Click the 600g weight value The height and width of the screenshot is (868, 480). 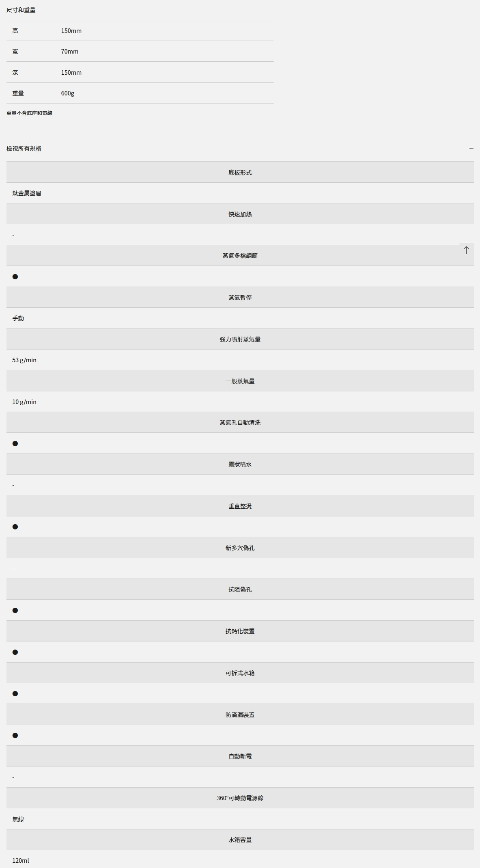tap(68, 93)
